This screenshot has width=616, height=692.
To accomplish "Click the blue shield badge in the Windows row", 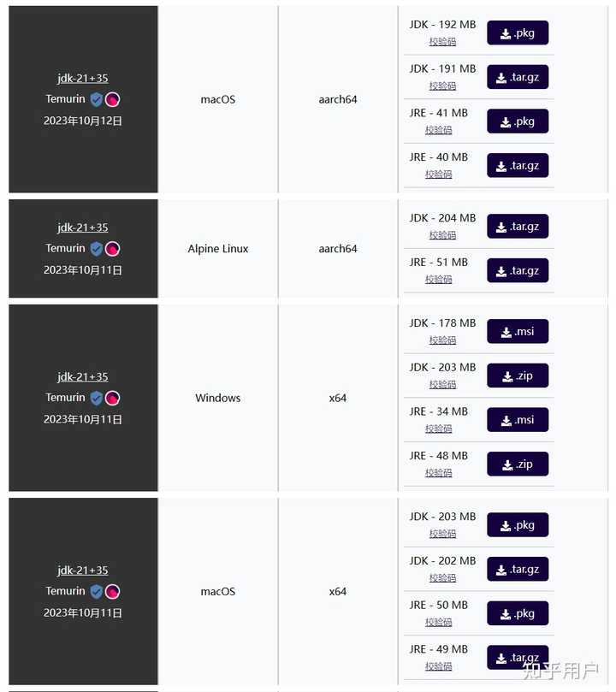I will [96, 398].
